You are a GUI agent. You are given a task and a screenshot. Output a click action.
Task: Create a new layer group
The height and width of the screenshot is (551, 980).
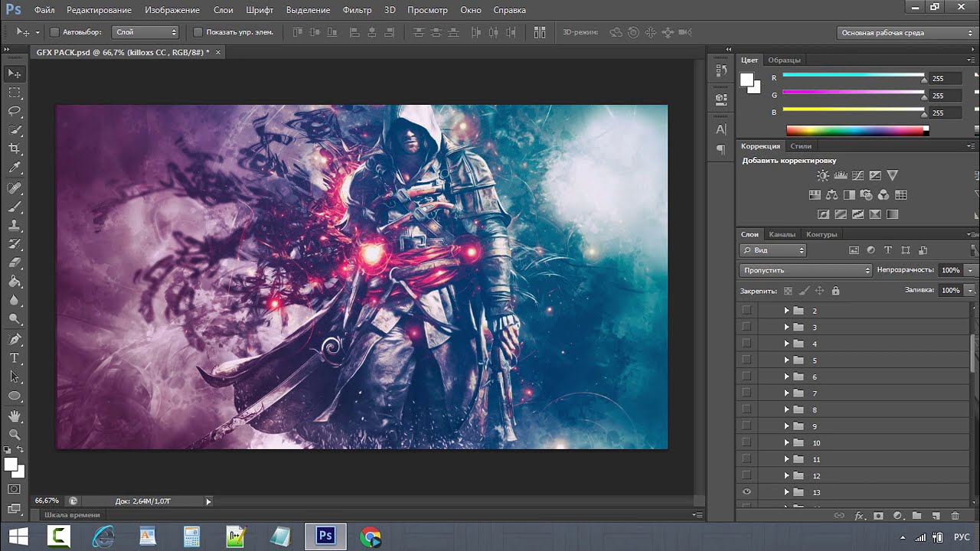[916, 517]
